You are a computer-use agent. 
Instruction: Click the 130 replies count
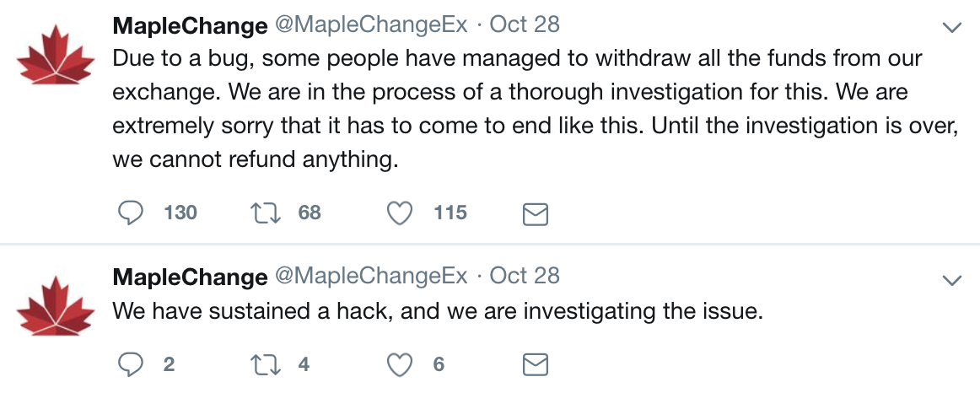click(180, 213)
